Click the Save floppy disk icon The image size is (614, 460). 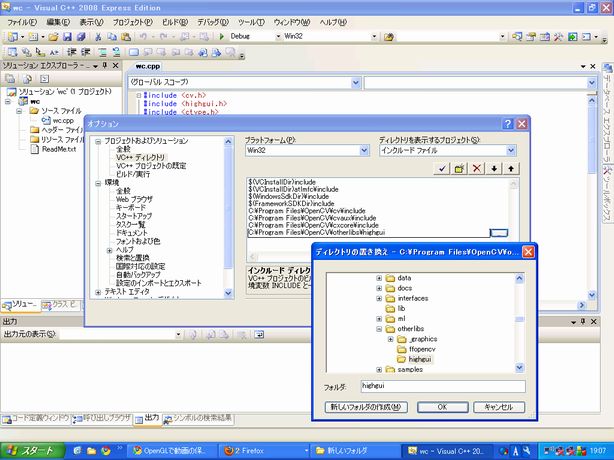[67, 37]
